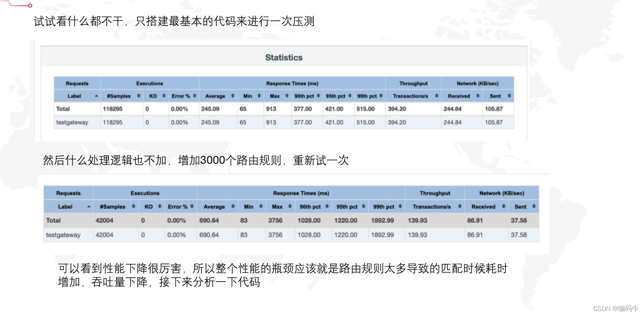
Task: Sort top table 95th pct arrows
Action: [x=350, y=96]
